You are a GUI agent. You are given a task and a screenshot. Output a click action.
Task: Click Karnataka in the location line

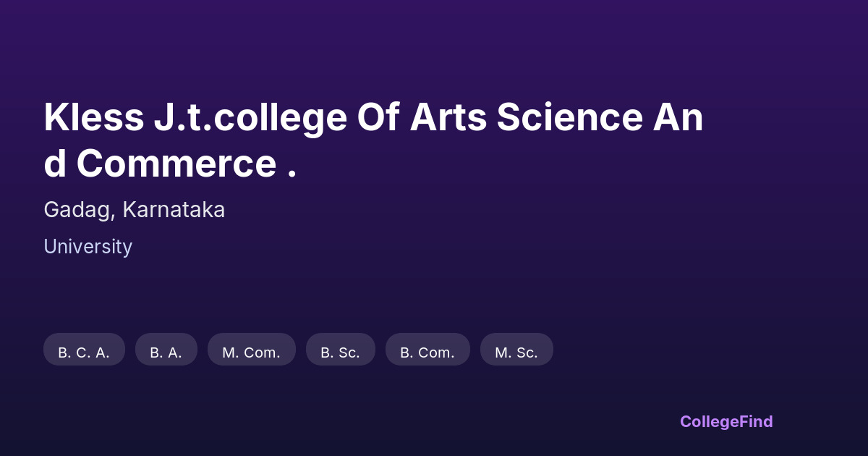[174, 210]
